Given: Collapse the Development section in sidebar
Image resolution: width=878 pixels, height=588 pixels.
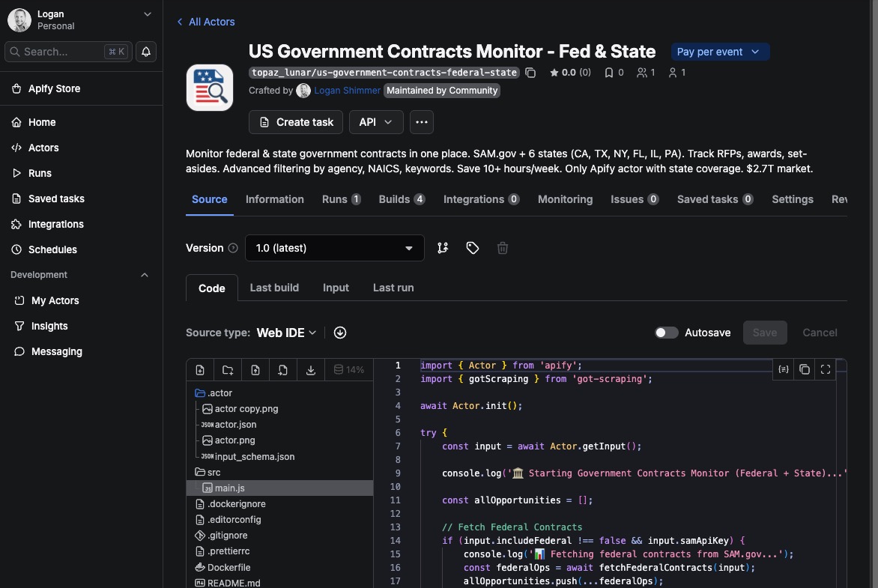Looking at the screenshot, I should [145, 274].
